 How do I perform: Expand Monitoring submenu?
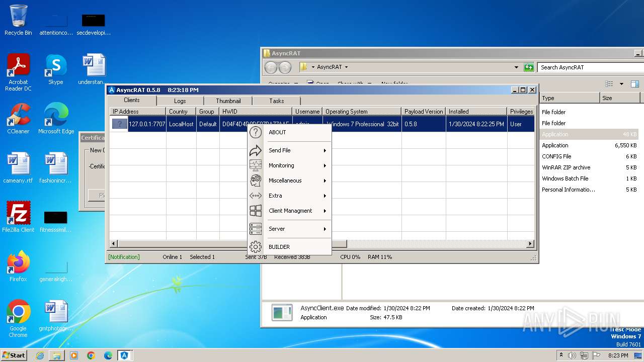[x=325, y=165]
